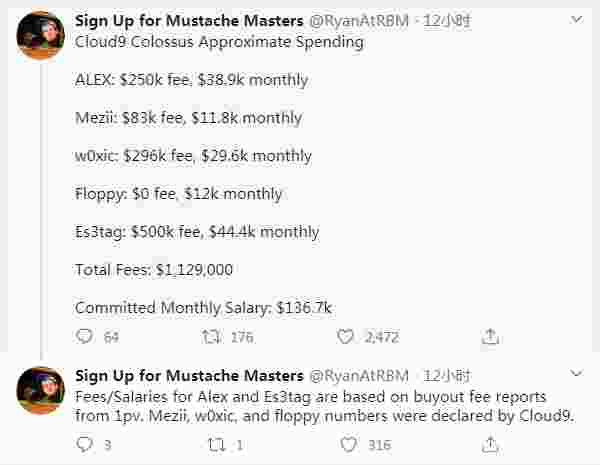Viewport: 600px width, 465px height.
Task: Open the first tweet's profile avatar
Action: 42,37
